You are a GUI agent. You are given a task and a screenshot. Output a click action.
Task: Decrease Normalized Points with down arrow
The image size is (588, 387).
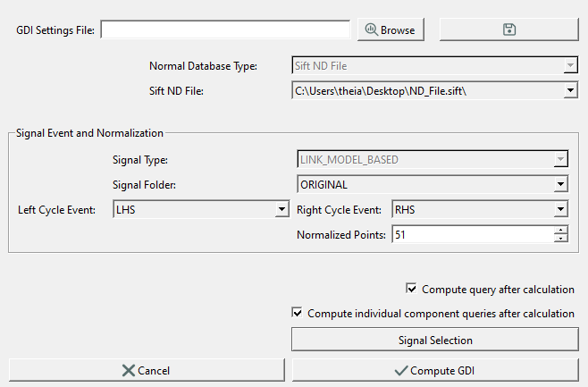(x=560, y=239)
